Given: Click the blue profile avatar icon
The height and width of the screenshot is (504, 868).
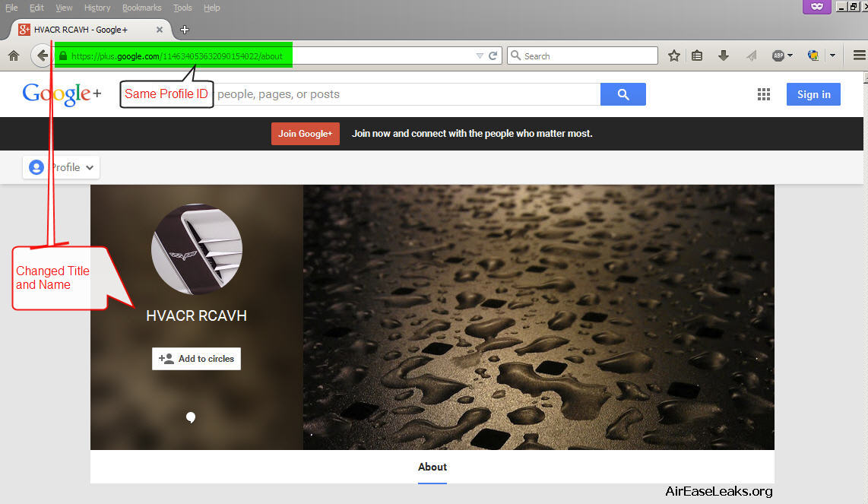Looking at the screenshot, I should [36, 167].
